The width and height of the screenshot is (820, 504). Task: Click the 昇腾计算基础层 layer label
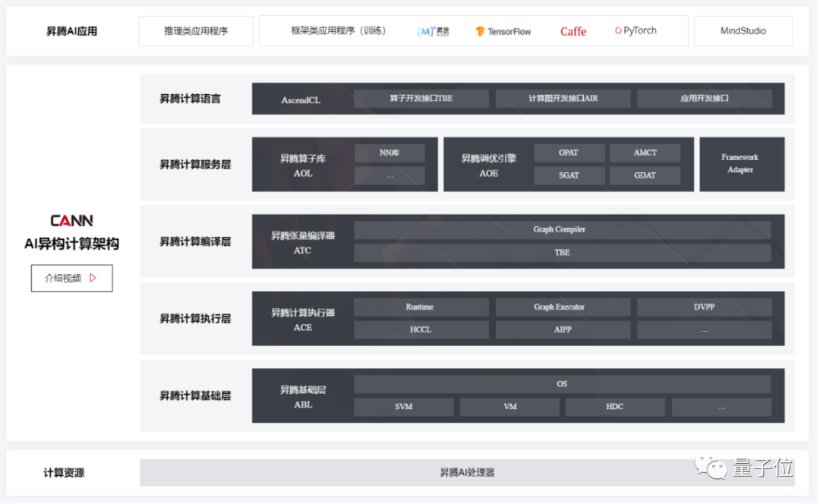point(195,395)
